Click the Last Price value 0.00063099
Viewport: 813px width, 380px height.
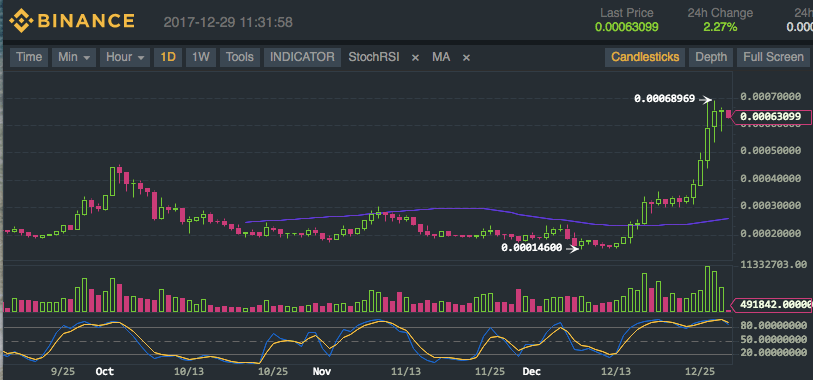coord(627,27)
